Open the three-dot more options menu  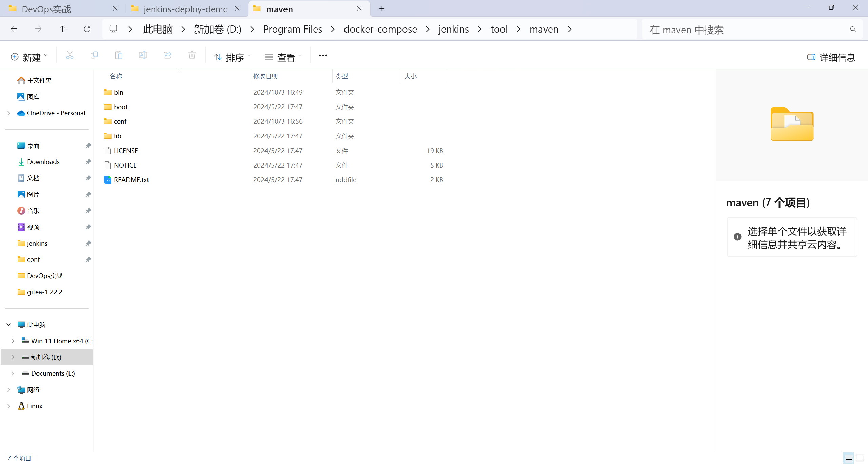323,55
